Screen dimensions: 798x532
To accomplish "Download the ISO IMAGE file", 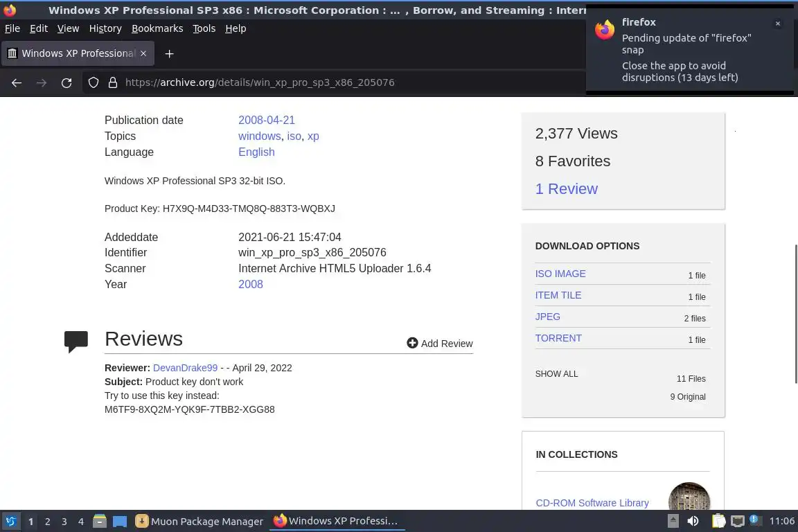I will point(560,274).
